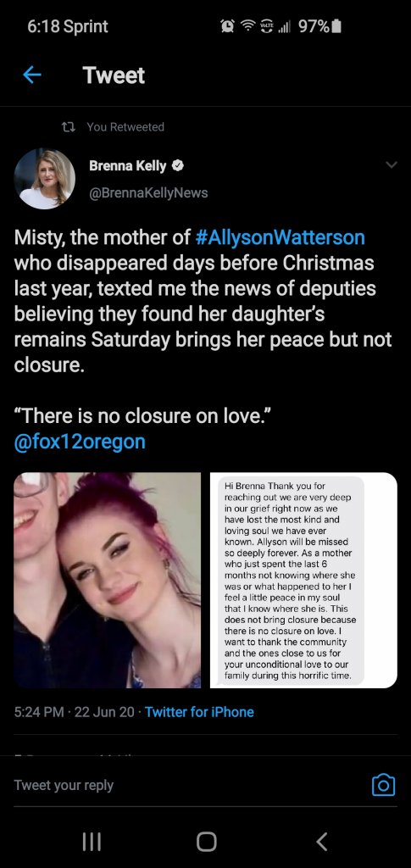Expand the tweet options chevron
The height and width of the screenshot is (868, 411).
point(392,165)
